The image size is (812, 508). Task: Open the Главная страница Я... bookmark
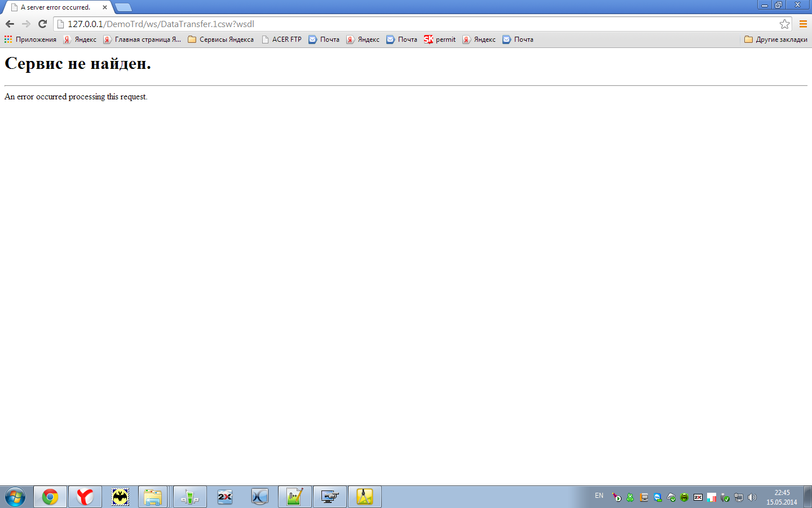(x=142, y=40)
